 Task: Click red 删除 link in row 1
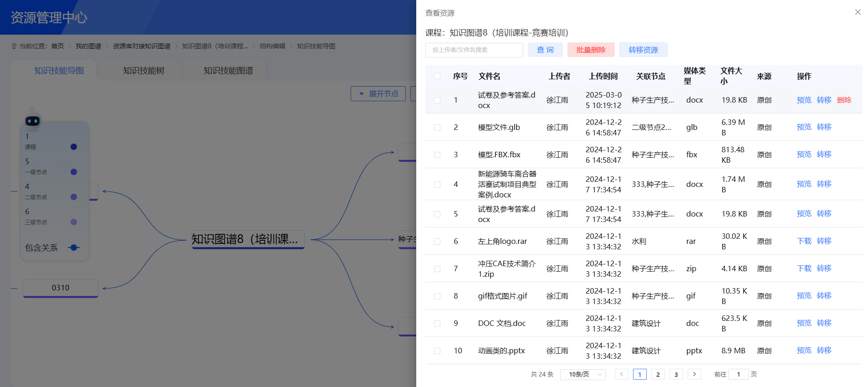tap(844, 100)
